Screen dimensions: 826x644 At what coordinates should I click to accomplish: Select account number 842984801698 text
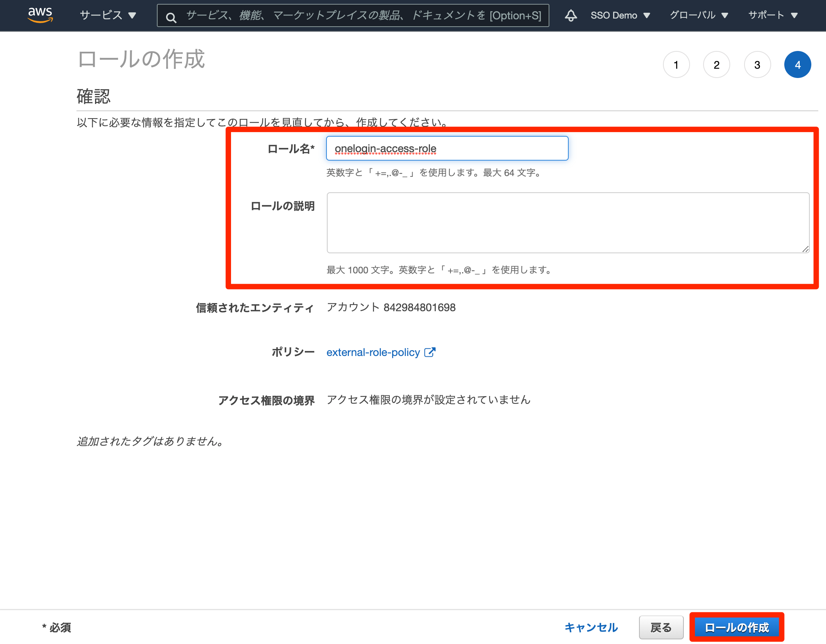click(x=420, y=307)
